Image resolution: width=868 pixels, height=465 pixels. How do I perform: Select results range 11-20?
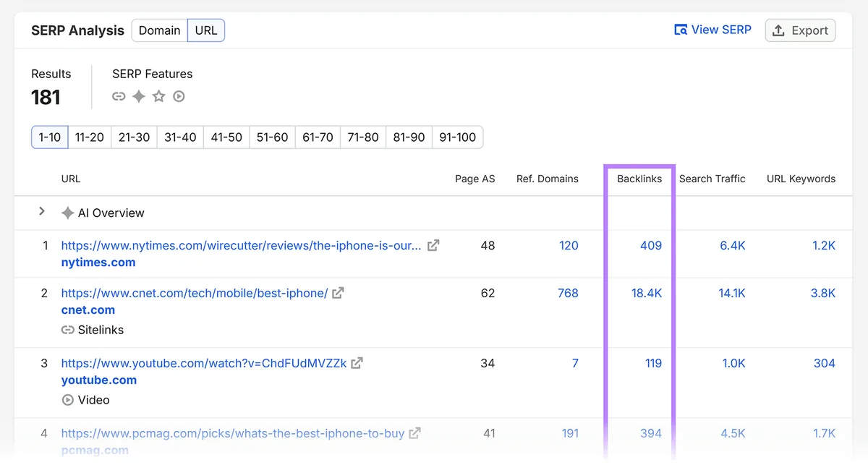tap(90, 137)
